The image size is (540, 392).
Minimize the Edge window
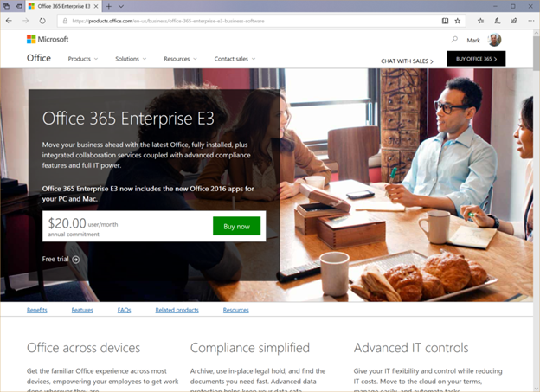[496, 6]
